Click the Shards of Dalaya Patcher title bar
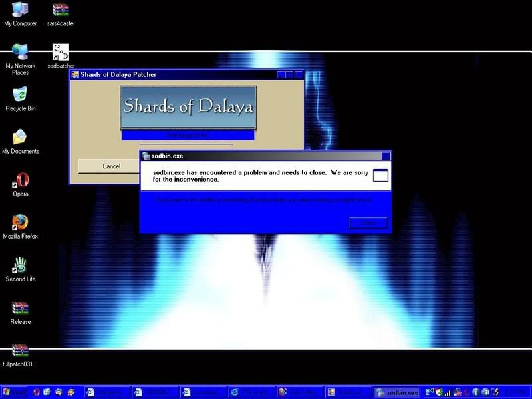The height and width of the screenshot is (399, 532). tap(187, 74)
